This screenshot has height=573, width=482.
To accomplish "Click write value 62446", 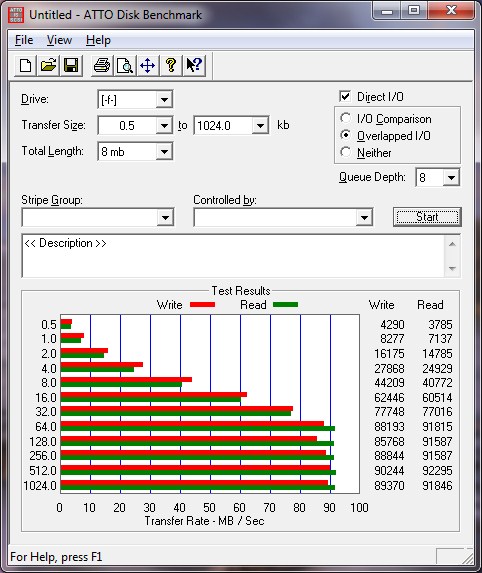I will coord(389,397).
